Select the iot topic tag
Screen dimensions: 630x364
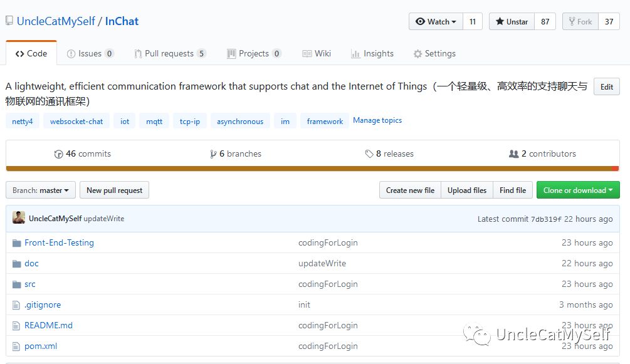point(125,122)
